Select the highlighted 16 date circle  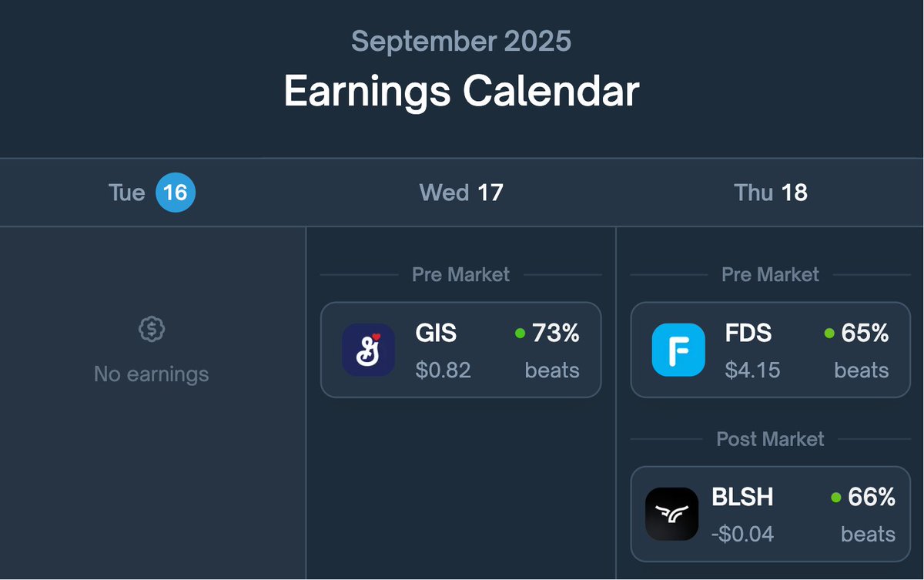coord(176,193)
